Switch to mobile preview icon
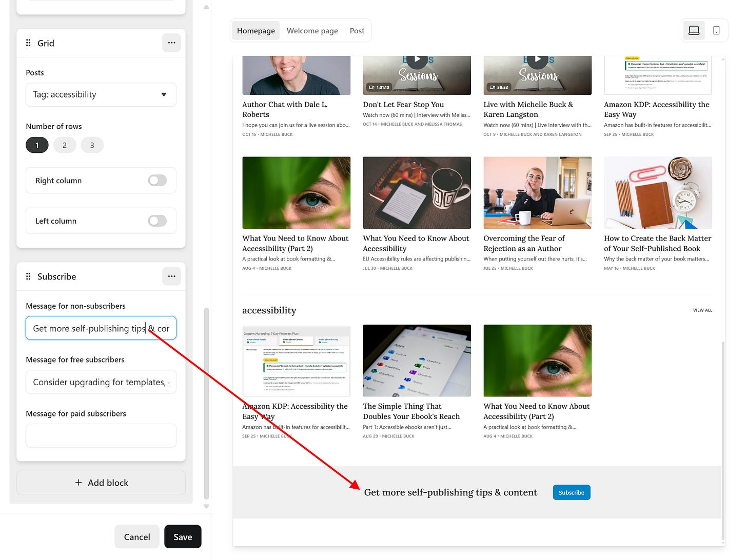This screenshot has height=560, width=747. point(716,30)
